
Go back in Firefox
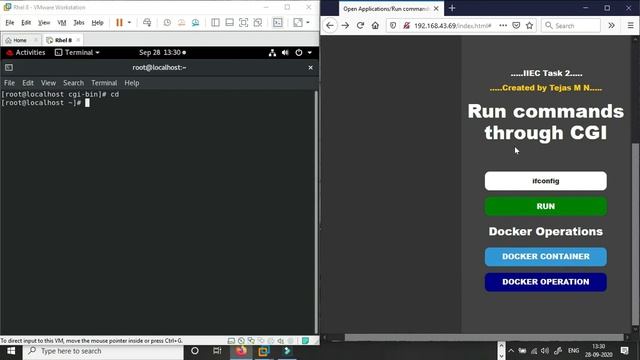pos(330,25)
